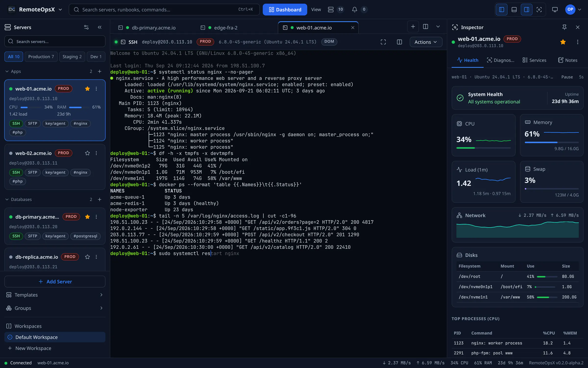
Task: Click the Add Server button
Action: tap(55, 282)
